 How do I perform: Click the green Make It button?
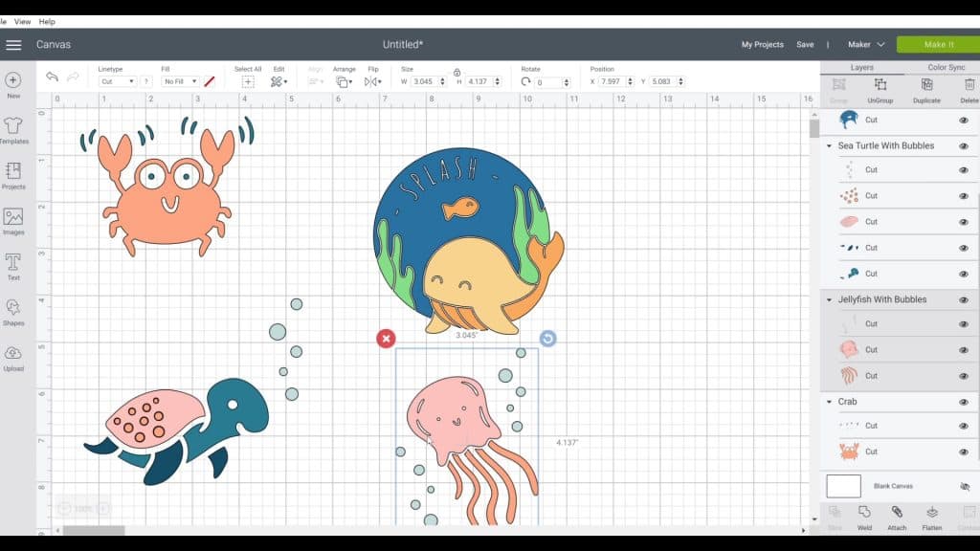937,44
